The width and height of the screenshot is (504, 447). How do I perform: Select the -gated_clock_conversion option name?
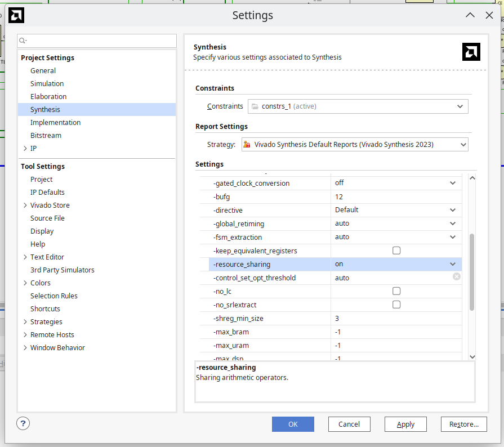[251, 183]
